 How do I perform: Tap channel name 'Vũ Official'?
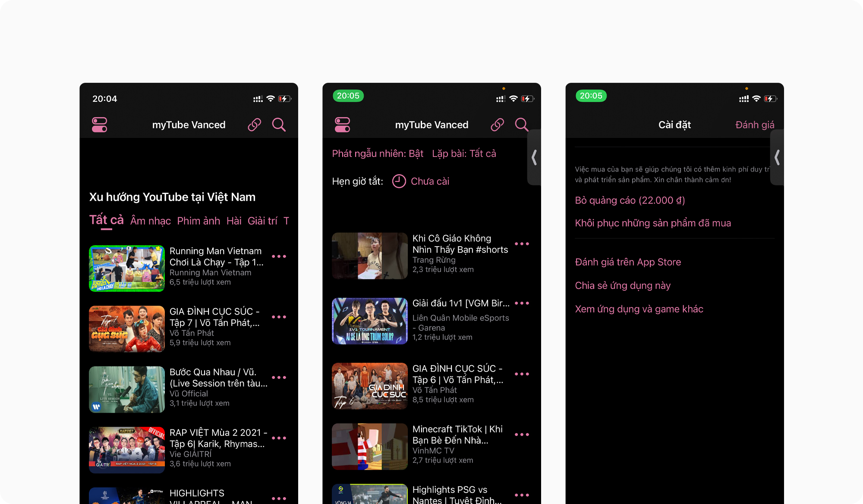coord(189,394)
